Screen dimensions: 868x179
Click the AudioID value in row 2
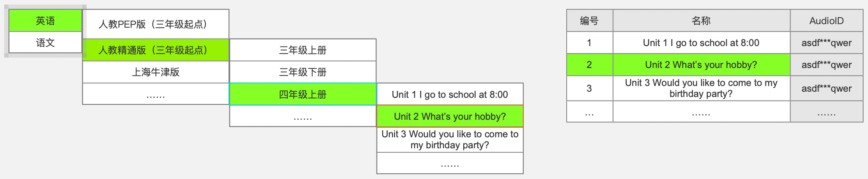coord(826,65)
